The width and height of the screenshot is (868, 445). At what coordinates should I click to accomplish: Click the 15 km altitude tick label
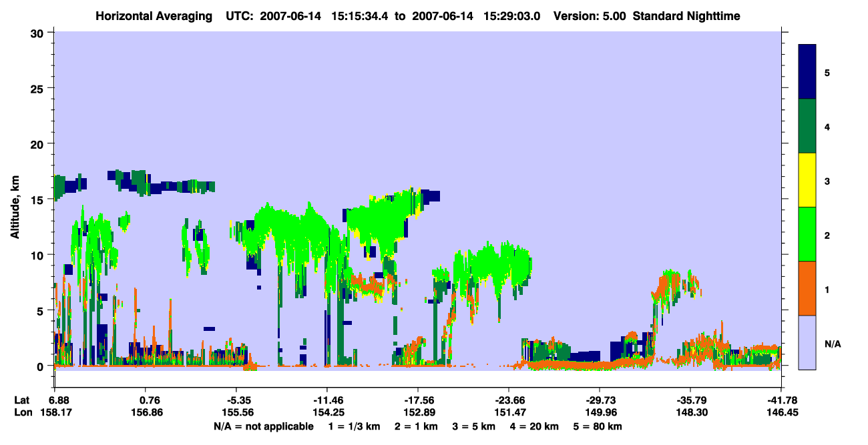click(x=39, y=199)
